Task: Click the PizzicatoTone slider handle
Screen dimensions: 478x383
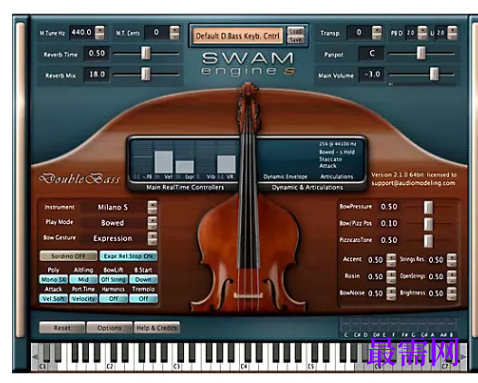Action: (x=428, y=240)
